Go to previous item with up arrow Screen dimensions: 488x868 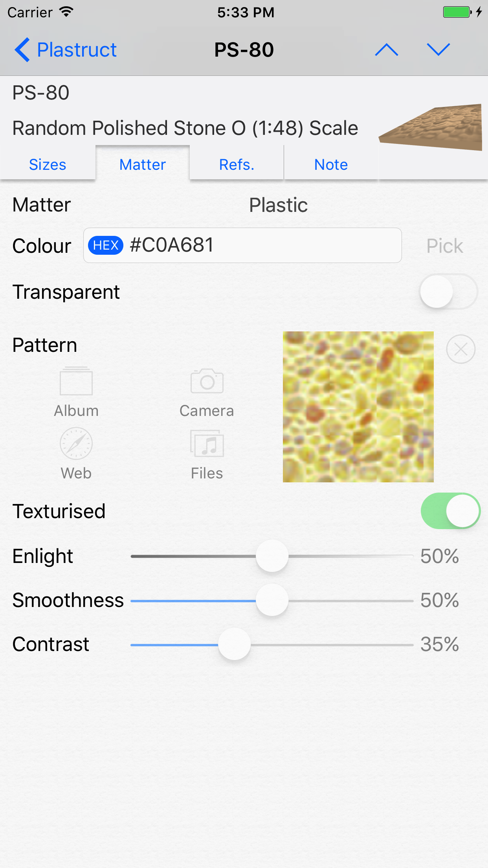[x=387, y=50]
